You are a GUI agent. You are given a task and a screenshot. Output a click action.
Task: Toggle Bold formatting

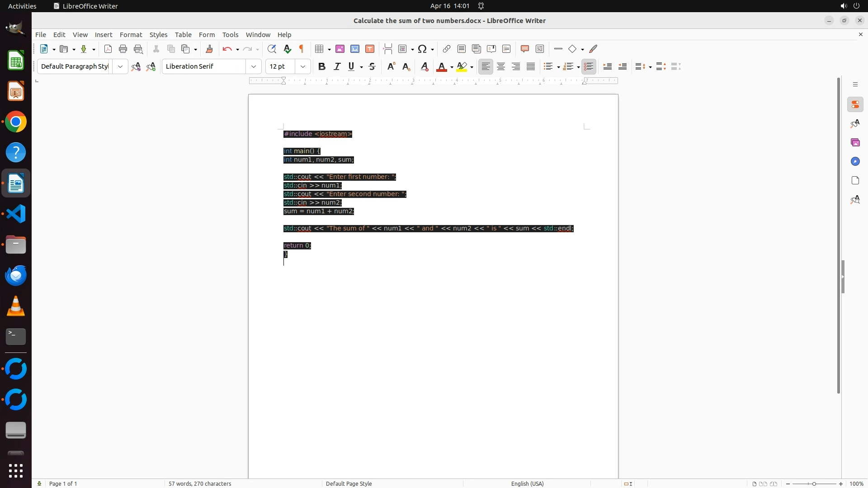[322, 66]
